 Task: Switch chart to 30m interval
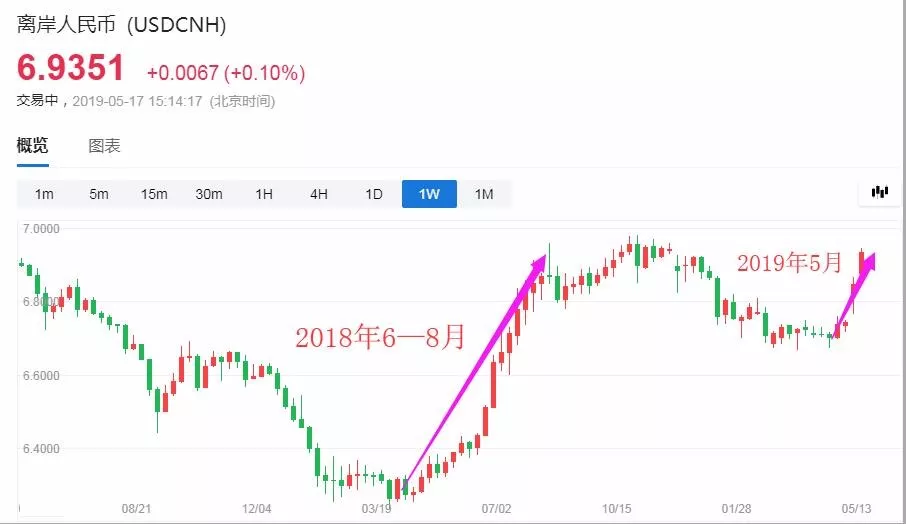[209, 194]
